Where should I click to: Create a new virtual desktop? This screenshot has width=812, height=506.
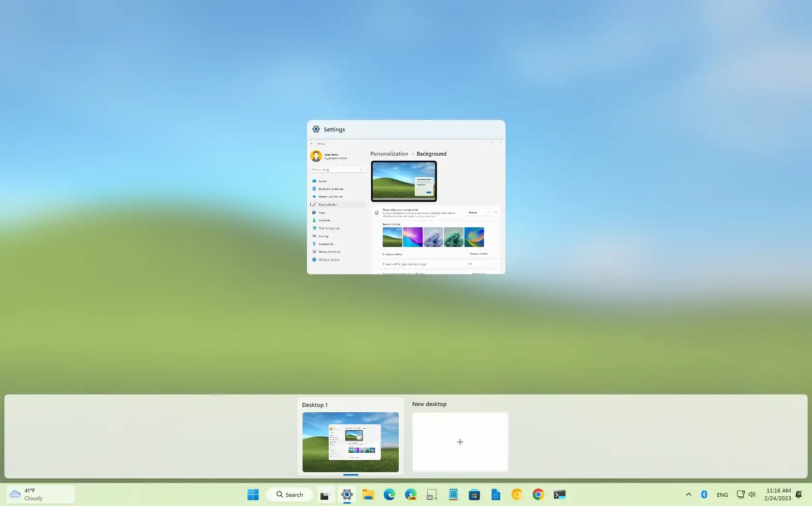click(x=460, y=441)
